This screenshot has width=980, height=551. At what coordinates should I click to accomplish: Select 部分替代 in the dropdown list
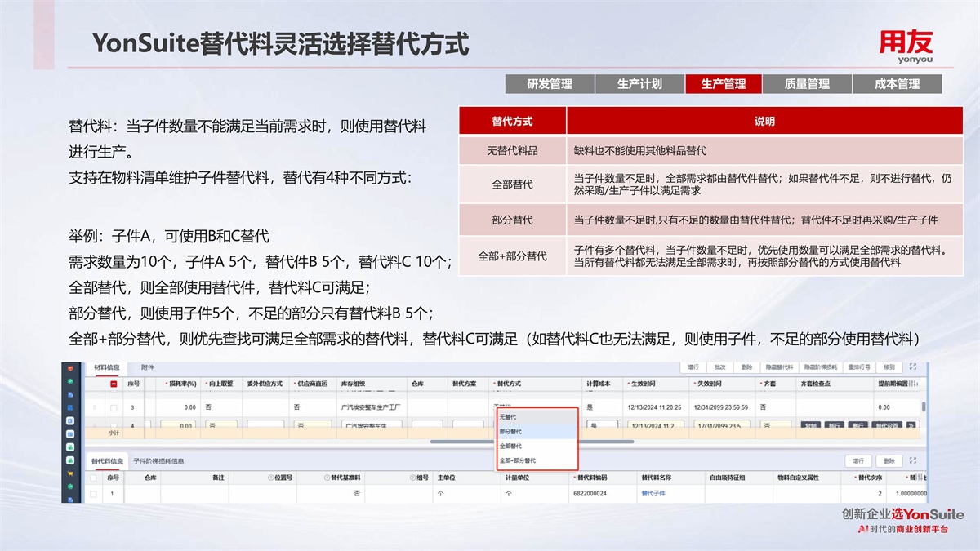coord(511,431)
